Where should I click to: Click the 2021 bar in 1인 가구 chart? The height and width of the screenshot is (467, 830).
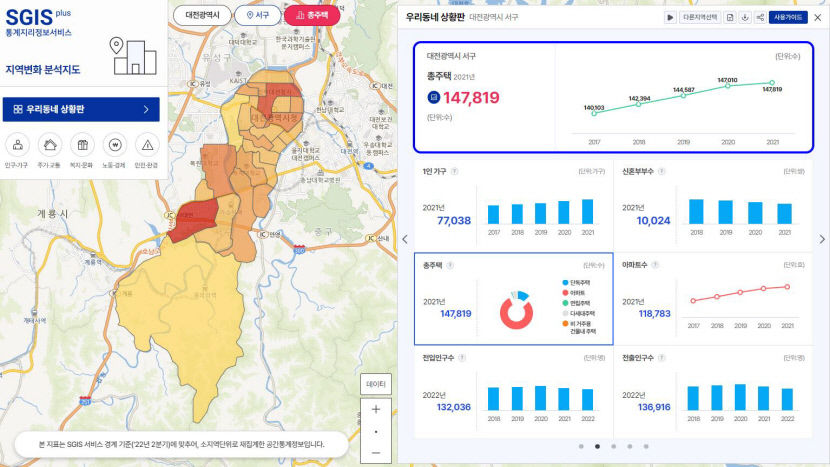tap(588, 212)
